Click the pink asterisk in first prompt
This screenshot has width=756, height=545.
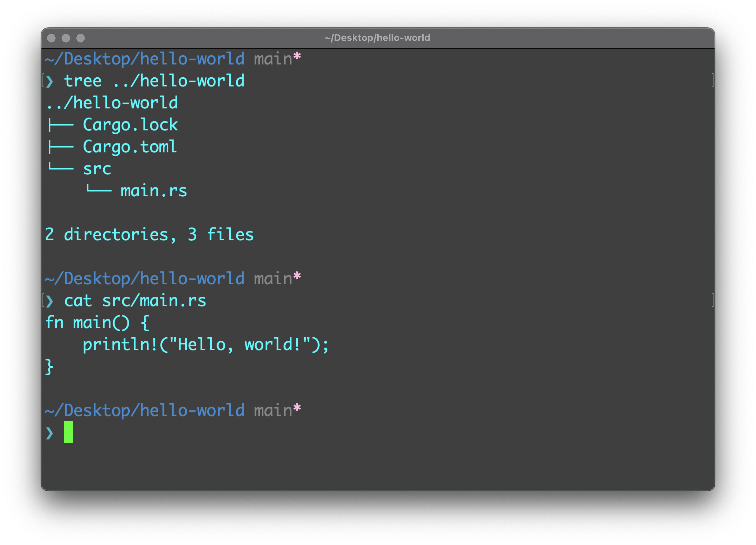(x=297, y=57)
